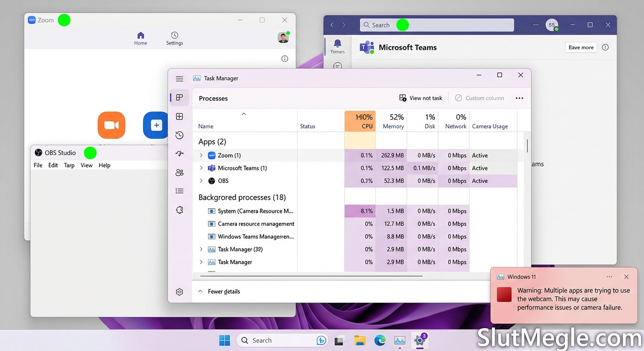This screenshot has width=644, height=351.
Task: Open the profile avatar in the Zoom window
Action: pos(284,37)
